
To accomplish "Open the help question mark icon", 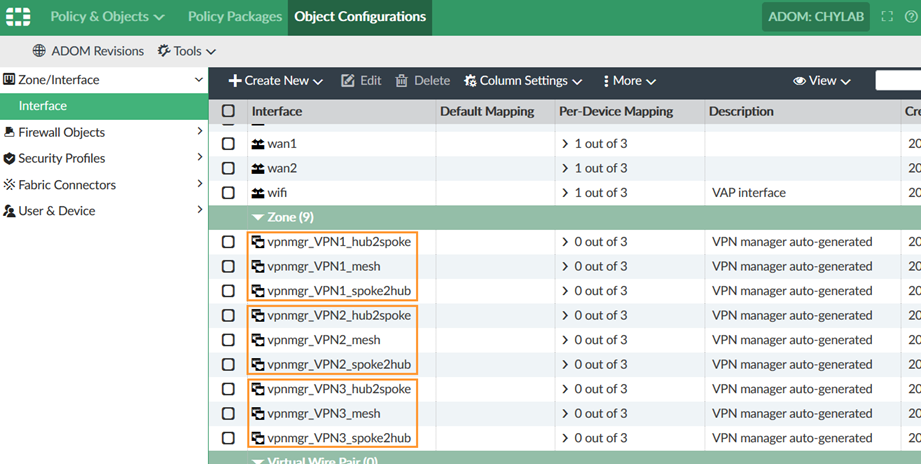I will pyautogui.click(x=911, y=16).
